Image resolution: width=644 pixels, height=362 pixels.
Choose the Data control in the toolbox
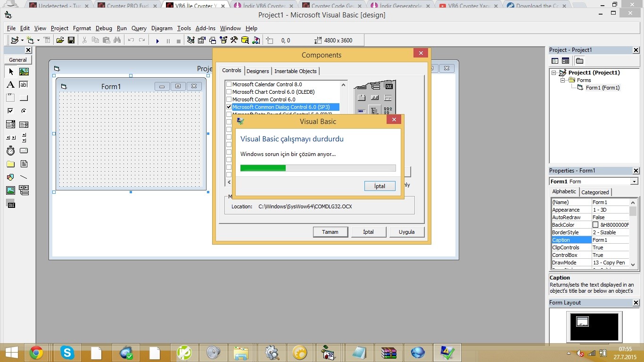point(24,190)
